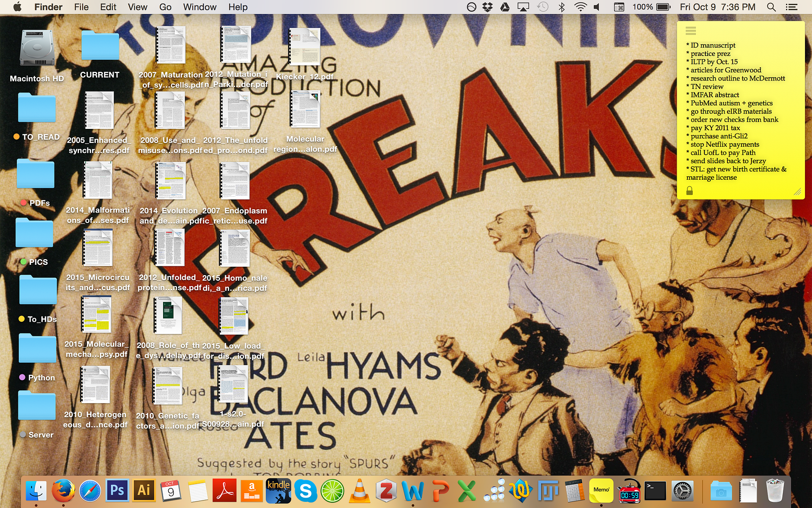Open the View menu

tap(138, 7)
